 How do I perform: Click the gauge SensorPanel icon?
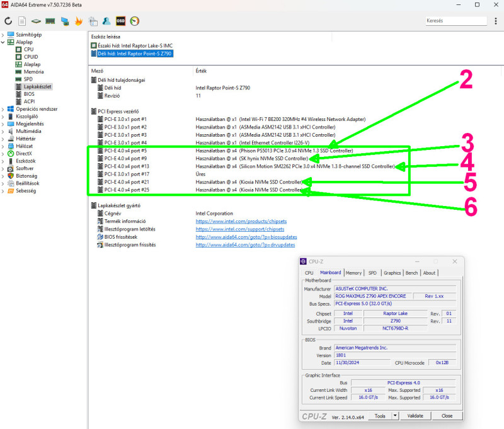pyautogui.click(x=135, y=21)
